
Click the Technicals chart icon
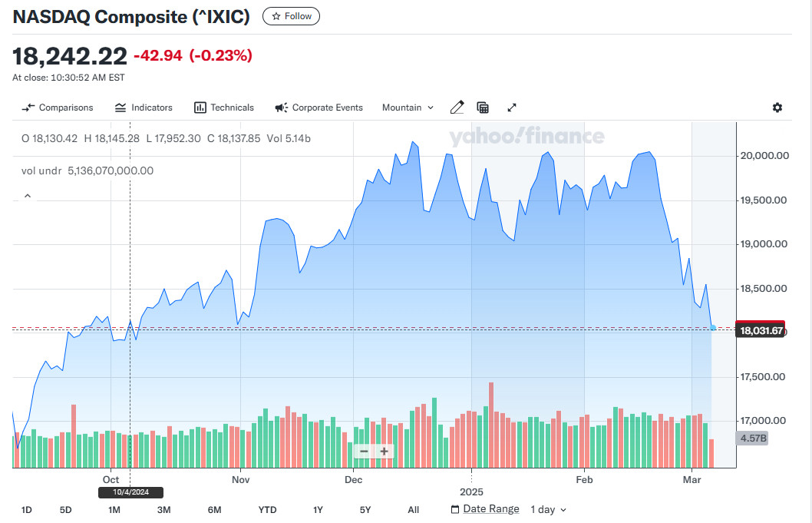200,108
